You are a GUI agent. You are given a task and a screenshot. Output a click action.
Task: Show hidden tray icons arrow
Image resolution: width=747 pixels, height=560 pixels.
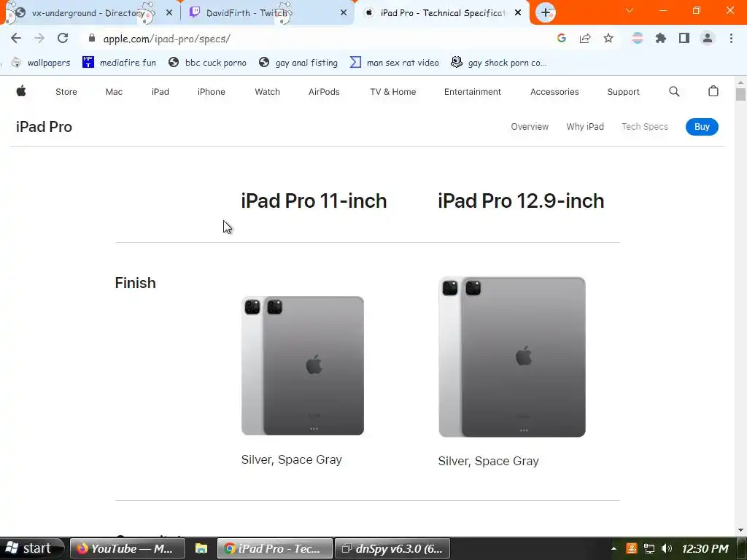tap(614, 548)
